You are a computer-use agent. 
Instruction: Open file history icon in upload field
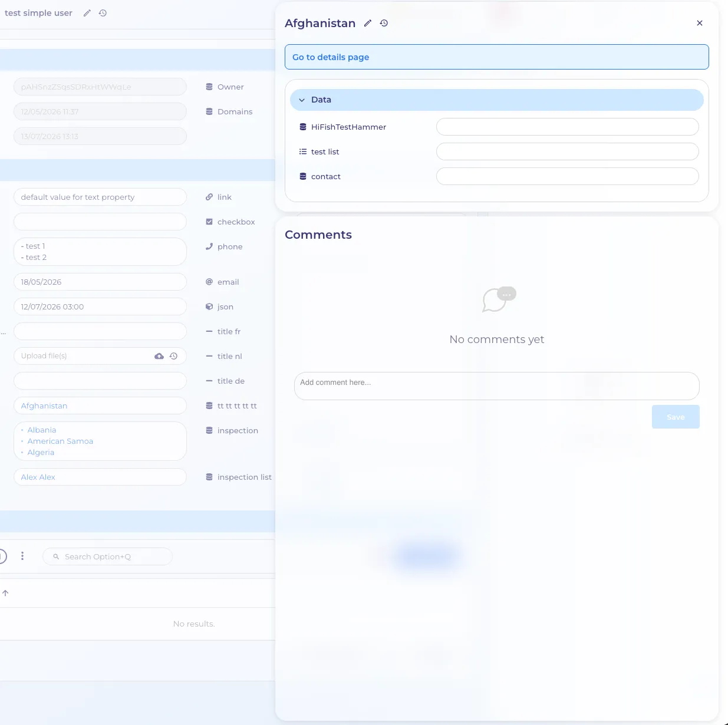click(x=173, y=356)
